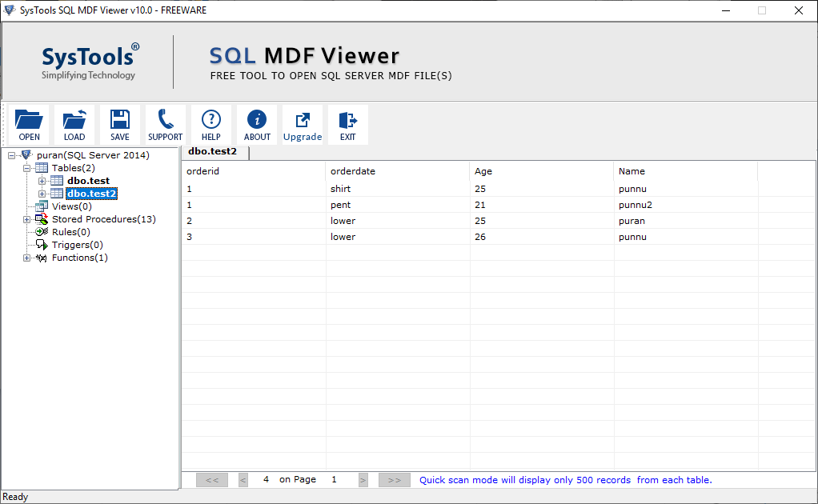Click the EXIT toolbar icon

(348, 120)
